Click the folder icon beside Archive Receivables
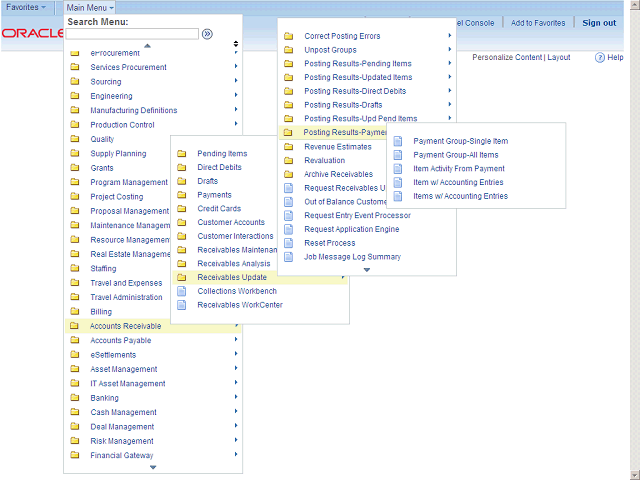Viewport: 640px width, 480px height. point(289,174)
